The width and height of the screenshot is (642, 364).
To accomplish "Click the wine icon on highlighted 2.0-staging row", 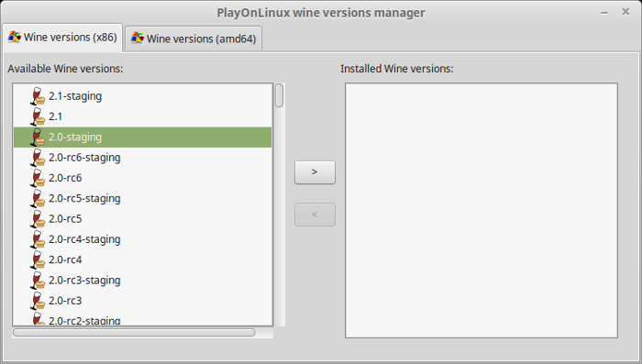I will coord(38,138).
